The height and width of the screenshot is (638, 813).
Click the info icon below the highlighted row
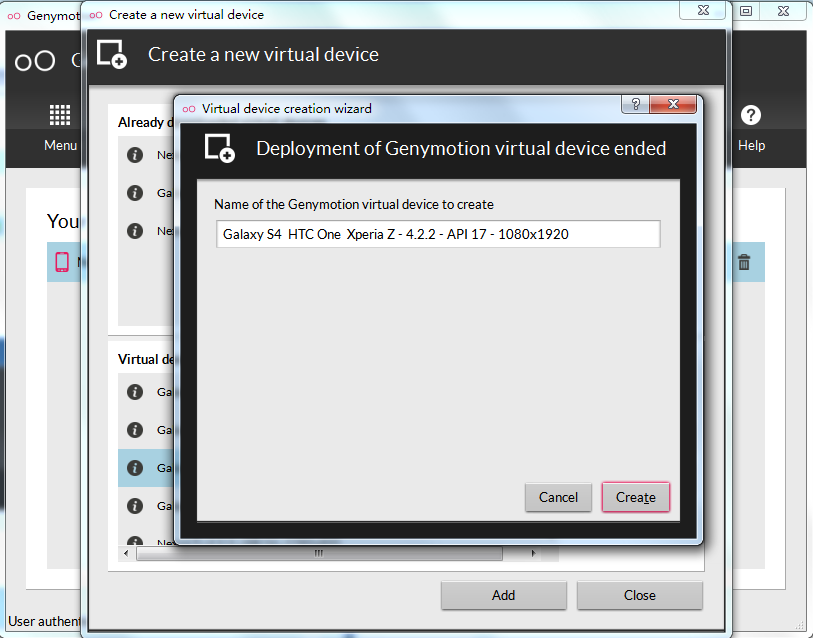pos(135,506)
